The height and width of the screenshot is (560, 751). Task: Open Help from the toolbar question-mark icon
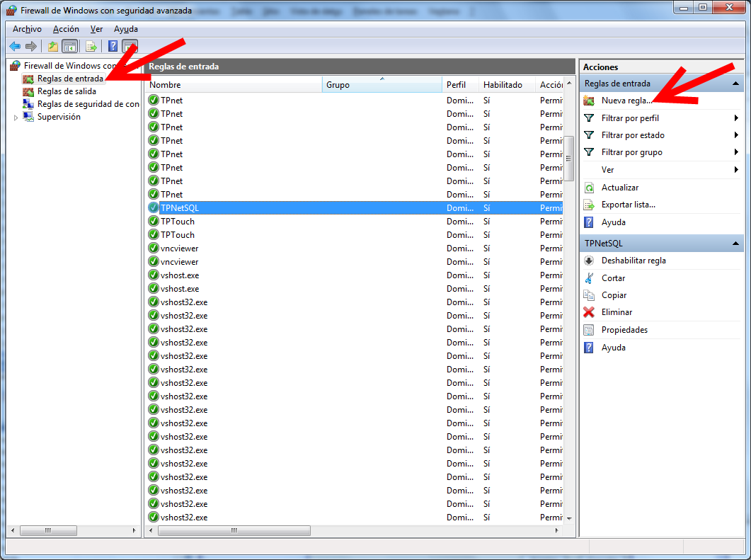[113, 47]
